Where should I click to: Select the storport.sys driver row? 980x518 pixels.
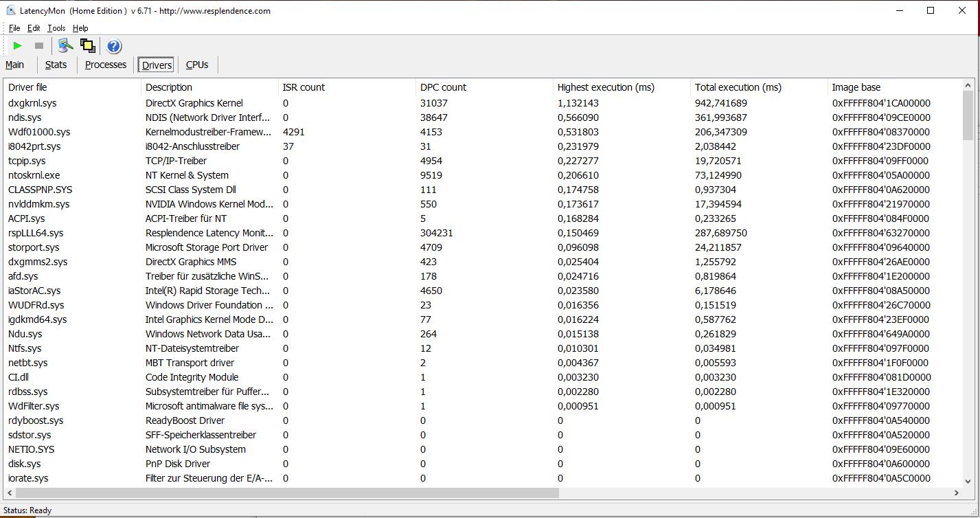click(x=483, y=247)
